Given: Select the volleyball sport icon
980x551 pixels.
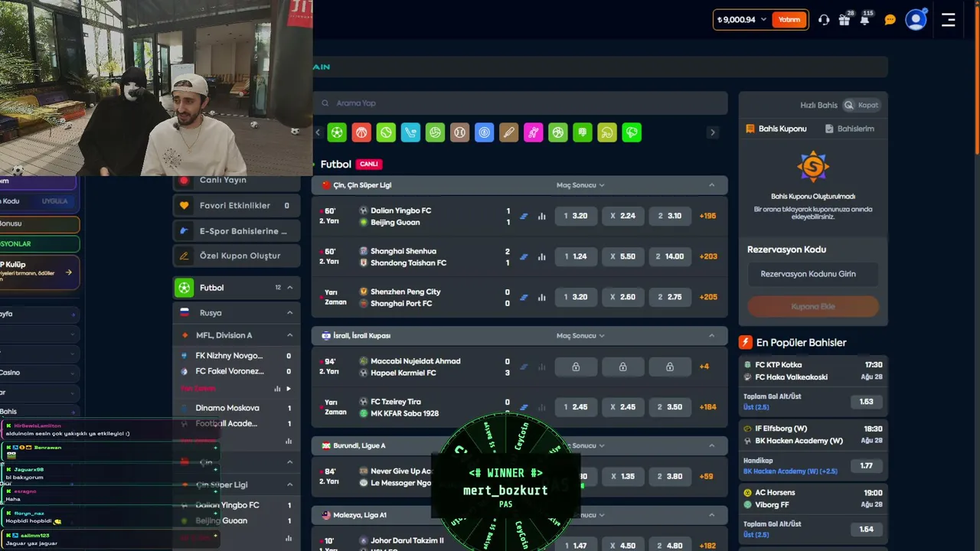Looking at the screenshot, I should pyautogui.click(x=435, y=132).
